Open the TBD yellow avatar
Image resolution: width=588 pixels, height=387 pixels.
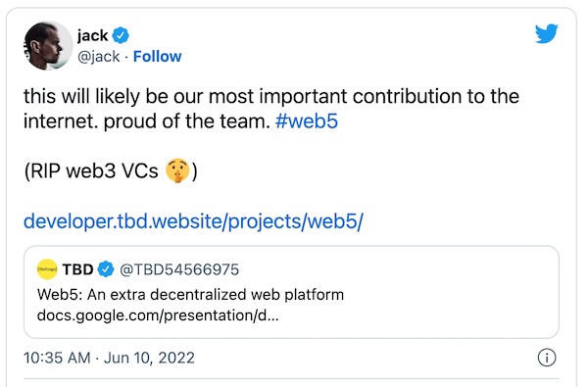(x=47, y=269)
